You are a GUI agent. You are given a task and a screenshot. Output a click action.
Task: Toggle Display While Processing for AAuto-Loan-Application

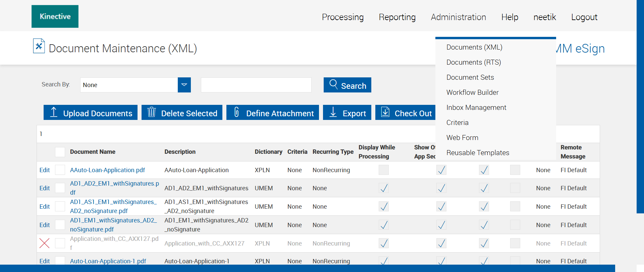point(384,170)
